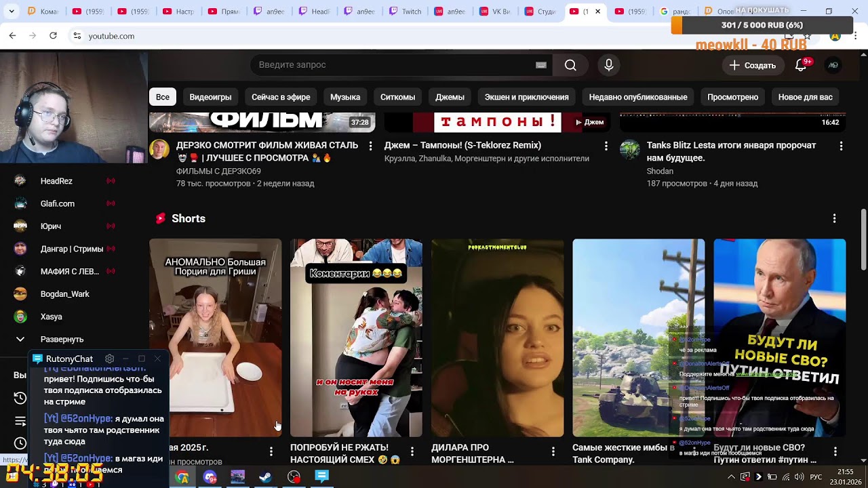Open Юрич channel in sidebar

64,226
